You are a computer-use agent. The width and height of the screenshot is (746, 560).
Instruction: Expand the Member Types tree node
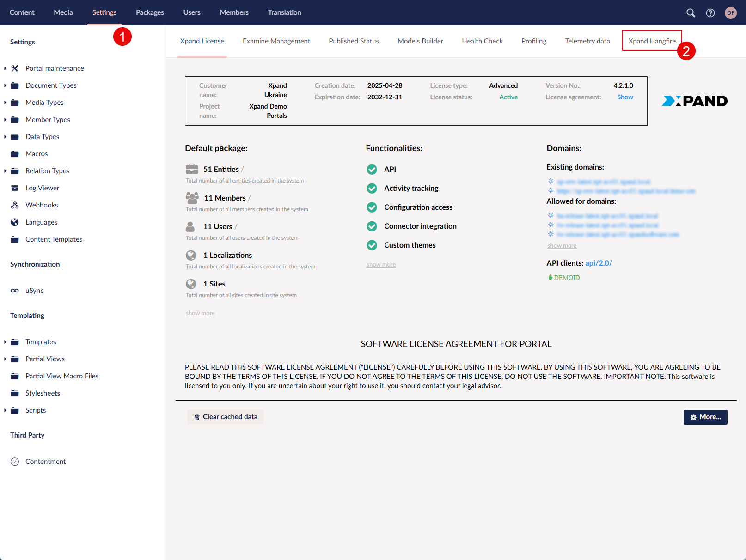[x=5, y=120]
